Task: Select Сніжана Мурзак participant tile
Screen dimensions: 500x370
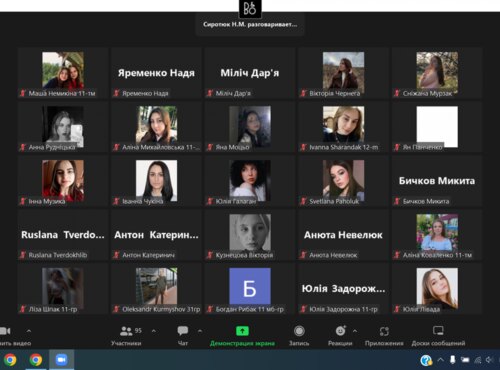Action: (x=437, y=73)
